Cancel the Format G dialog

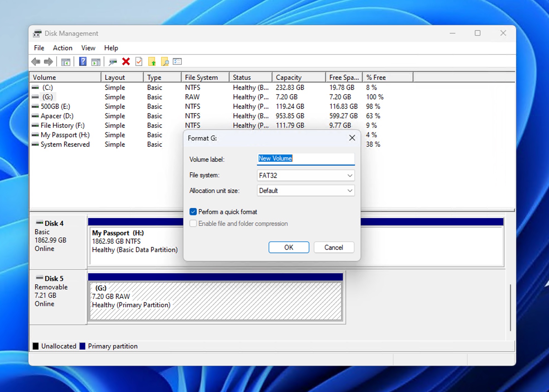(x=334, y=247)
